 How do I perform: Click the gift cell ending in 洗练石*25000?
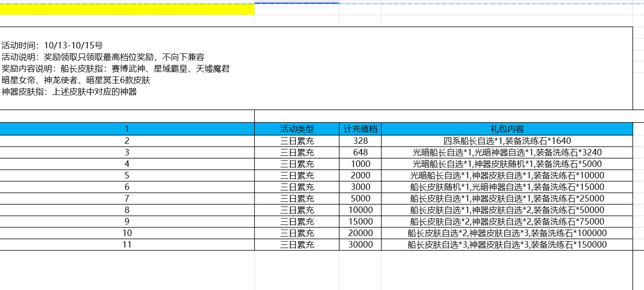click(x=507, y=199)
